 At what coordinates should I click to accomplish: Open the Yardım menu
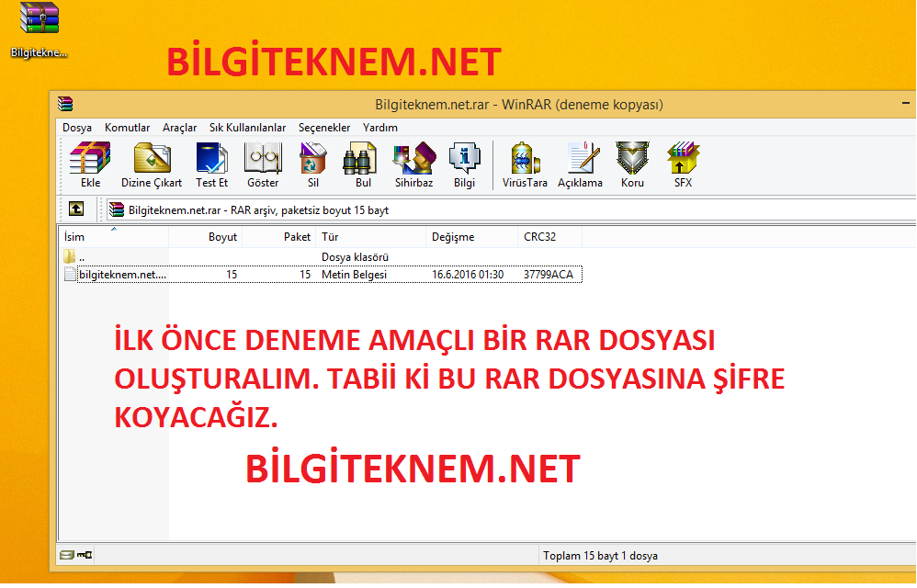(380, 128)
